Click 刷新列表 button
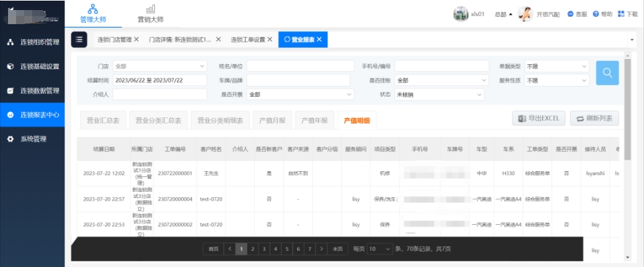Image resolution: width=644 pixels, height=267 pixels. (594, 118)
